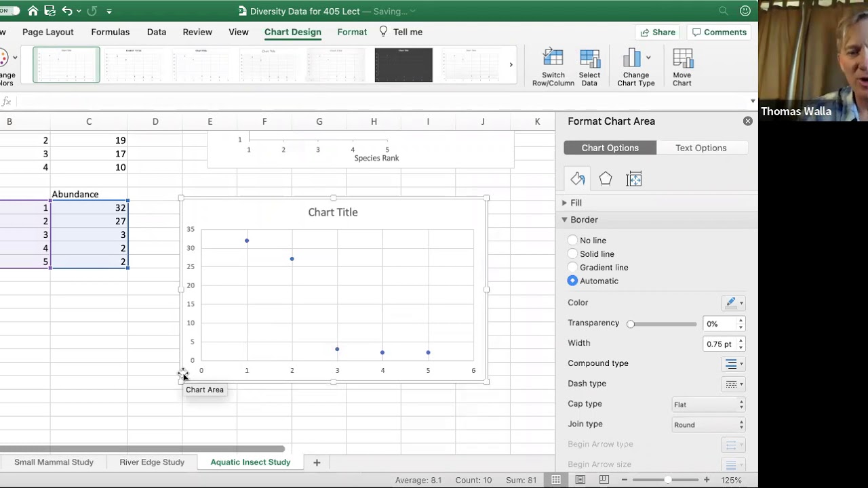This screenshot has width=868, height=488.
Task: Click the 125% zoom level
Action: coord(731,480)
